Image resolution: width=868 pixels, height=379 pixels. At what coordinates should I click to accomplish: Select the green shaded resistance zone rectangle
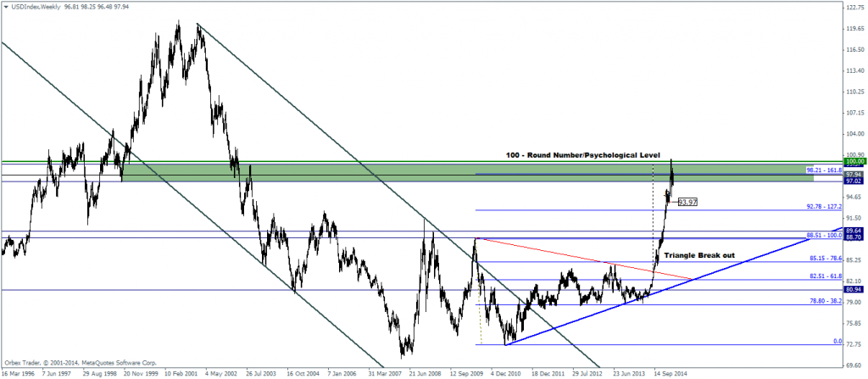(x=468, y=172)
